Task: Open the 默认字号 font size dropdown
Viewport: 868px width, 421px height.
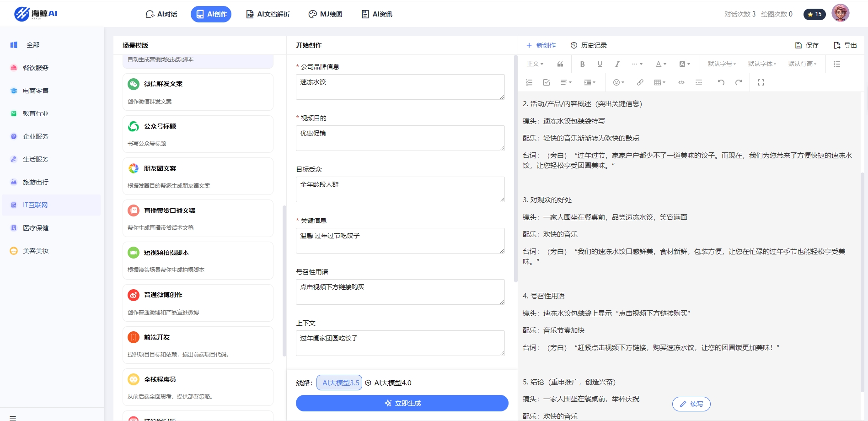Action: click(722, 64)
